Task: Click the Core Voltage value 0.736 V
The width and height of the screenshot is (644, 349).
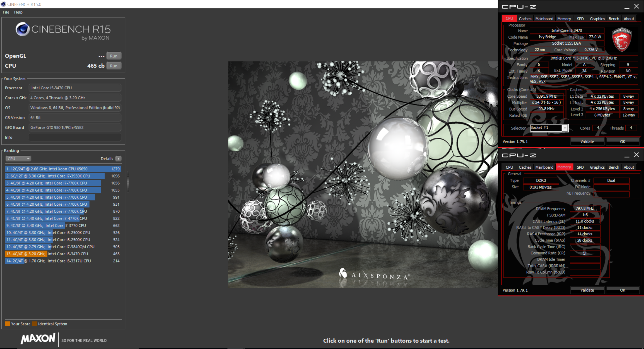Action: (591, 50)
